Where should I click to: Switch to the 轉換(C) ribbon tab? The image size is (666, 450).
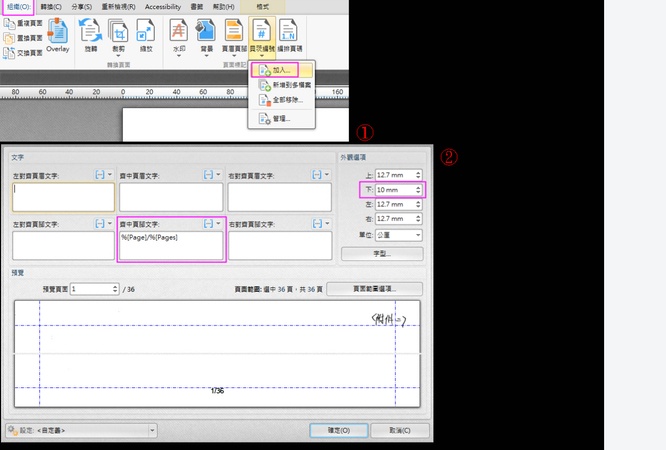coord(51,7)
